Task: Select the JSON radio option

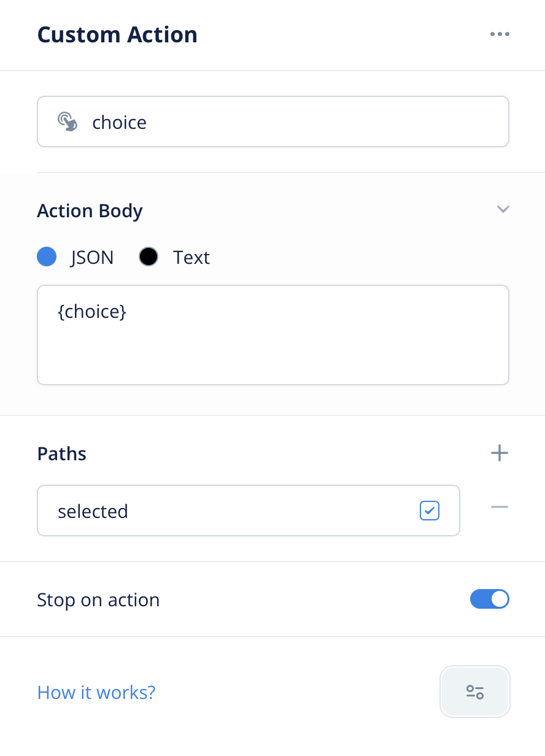Action: point(47,257)
